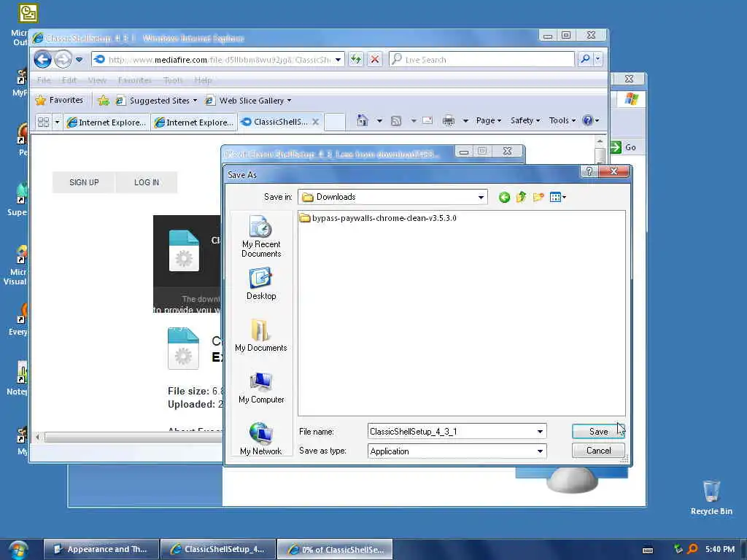Open the Favorites menu in menu bar
This screenshot has width=747, height=560.
point(135,80)
